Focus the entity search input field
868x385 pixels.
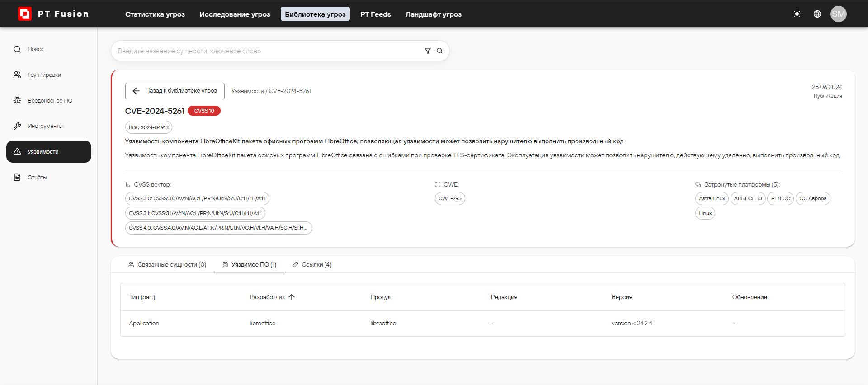pyautogui.click(x=269, y=51)
